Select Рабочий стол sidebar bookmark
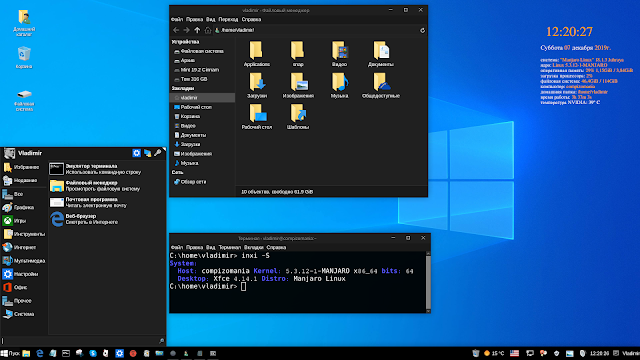The image size is (640, 360). (202, 107)
